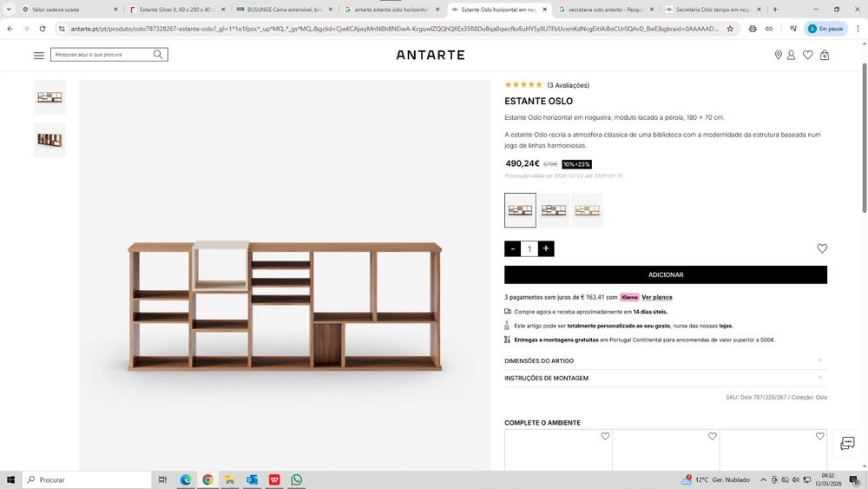Open the notifications center icon
868x489 pixels.
(x=855, y=479)
